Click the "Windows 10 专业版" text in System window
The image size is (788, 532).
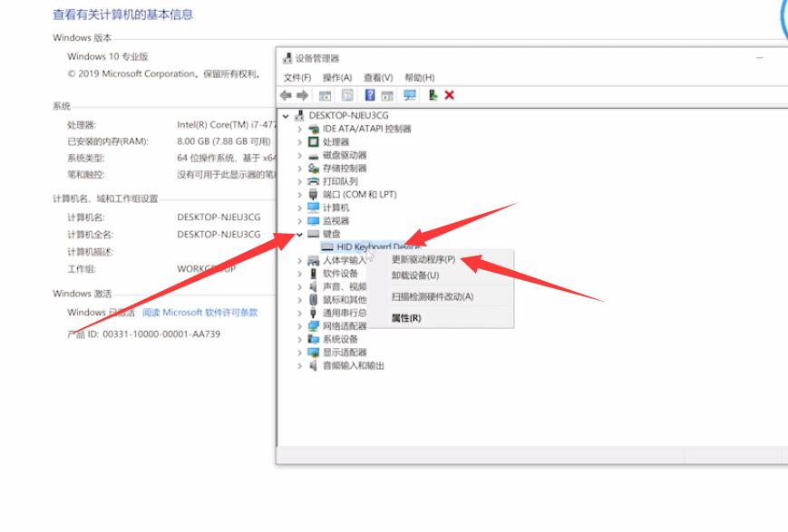point(108,56)
